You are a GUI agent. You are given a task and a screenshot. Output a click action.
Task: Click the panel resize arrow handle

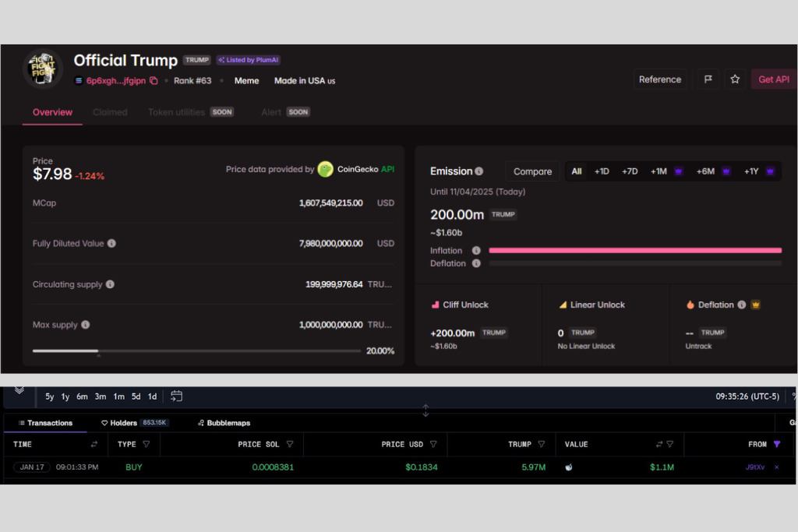425,410
